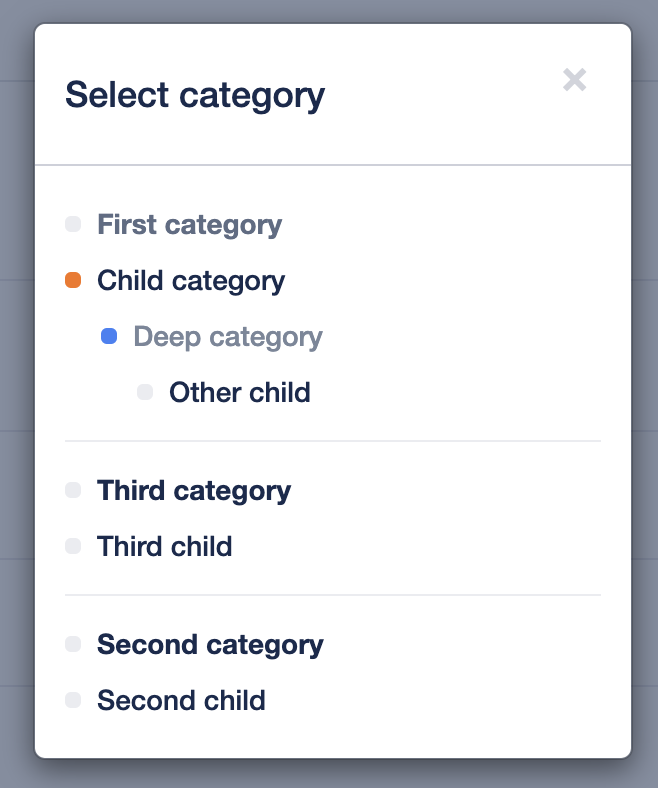This screenshot has width=658, height=788.
Task: Click the gray dot beside Second category
Action: tap(73, 645)
